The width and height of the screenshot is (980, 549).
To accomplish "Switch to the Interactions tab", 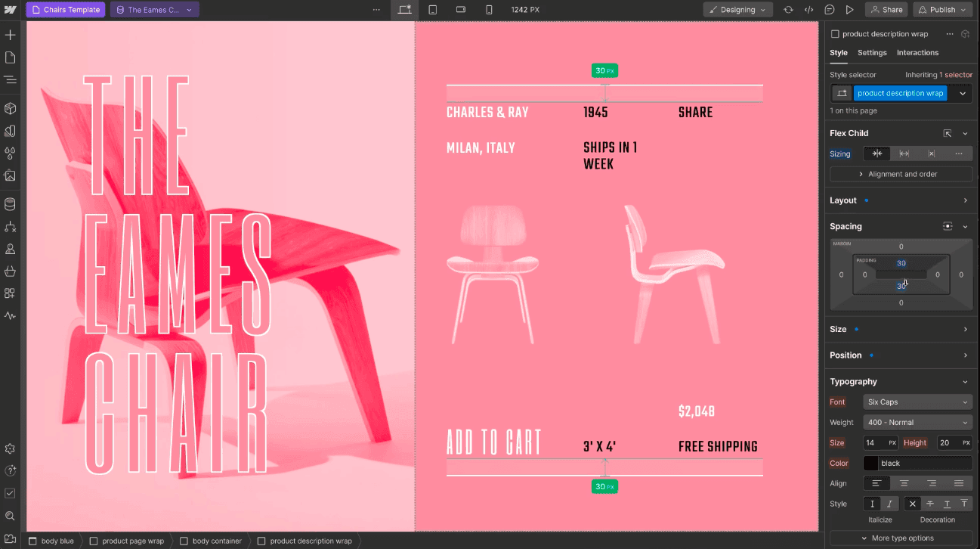I will (x=917, y=52).
